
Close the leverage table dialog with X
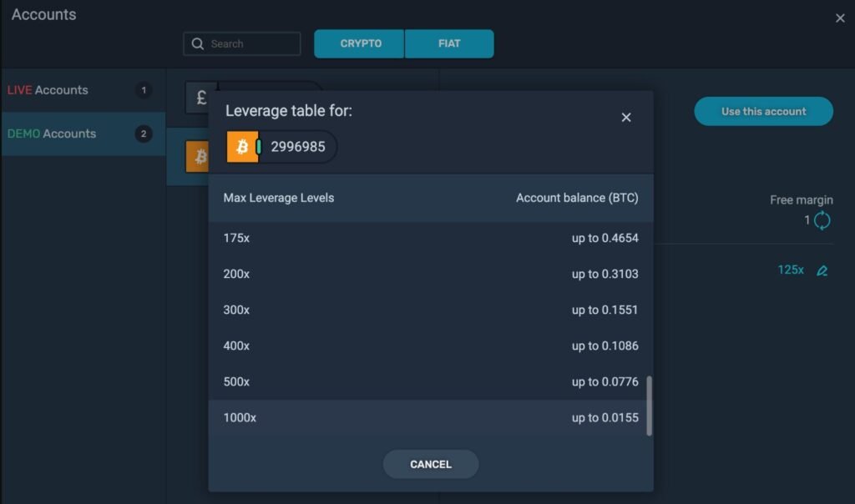click(626, 118)
